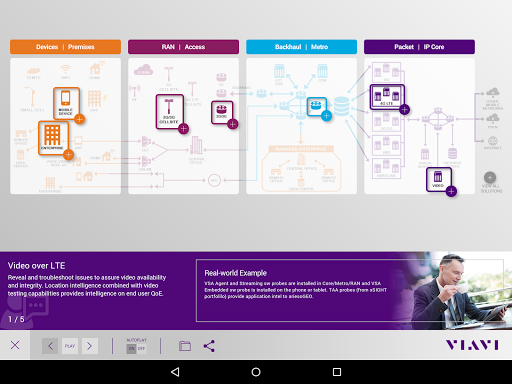Select the Video server icon

[x=439, y=179]
